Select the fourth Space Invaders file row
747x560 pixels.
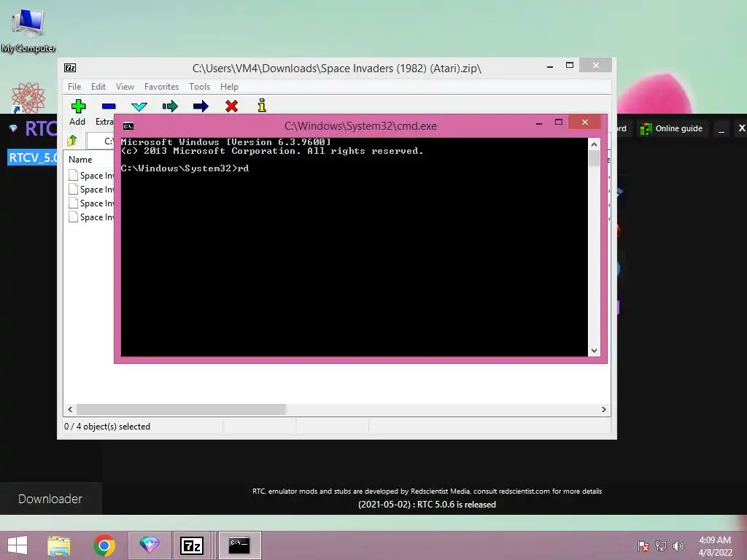pos(91,217)
